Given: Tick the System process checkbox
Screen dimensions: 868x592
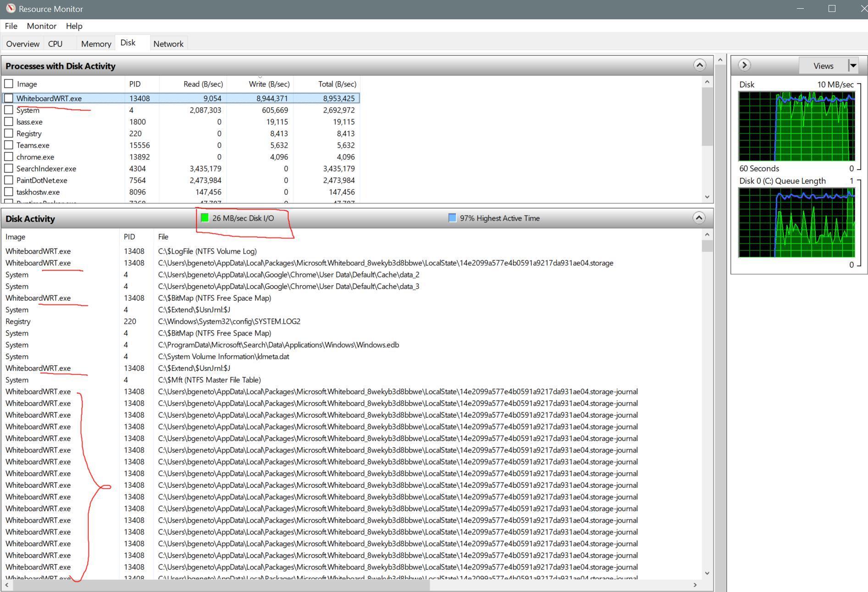Looking at the screenshot, I should (x=9, y=110).
